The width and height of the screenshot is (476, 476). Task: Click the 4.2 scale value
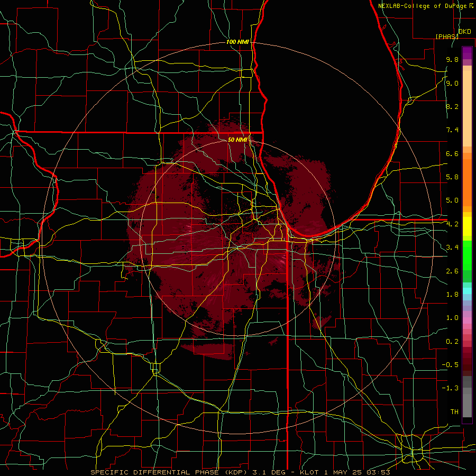[452, 224]
